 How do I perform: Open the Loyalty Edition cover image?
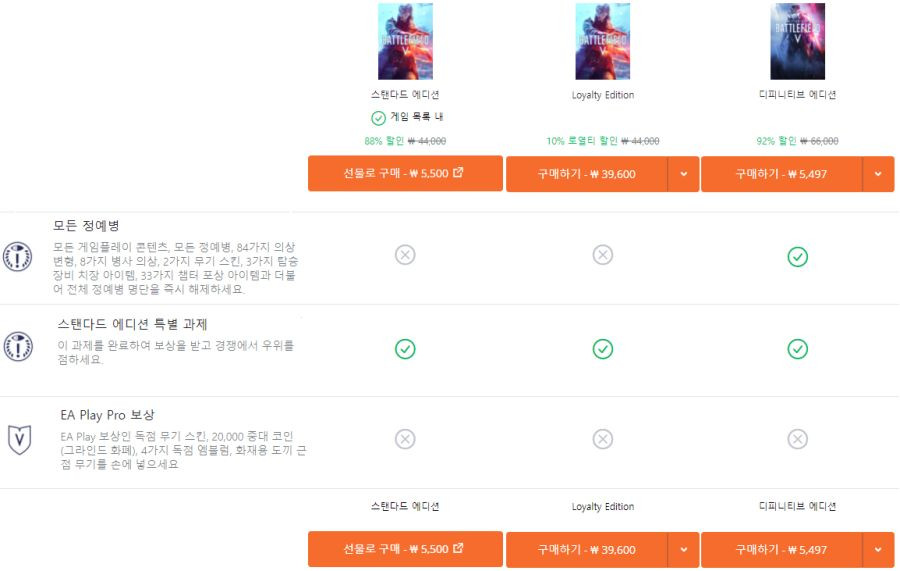coord(603,41)
